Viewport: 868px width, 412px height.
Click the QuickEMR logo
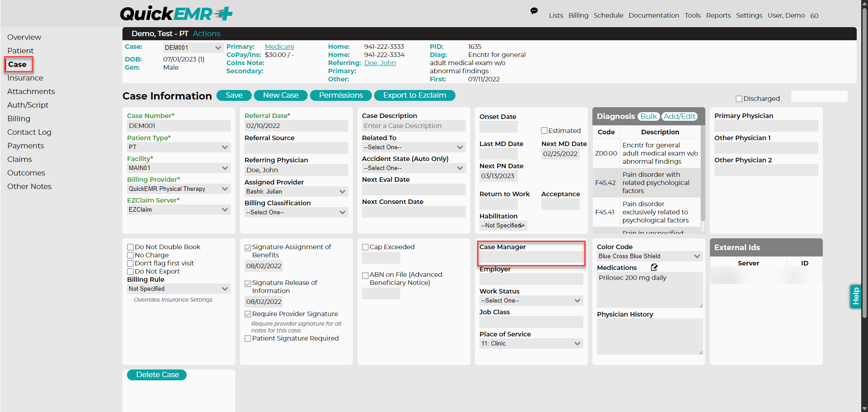[x=176, y=14]
